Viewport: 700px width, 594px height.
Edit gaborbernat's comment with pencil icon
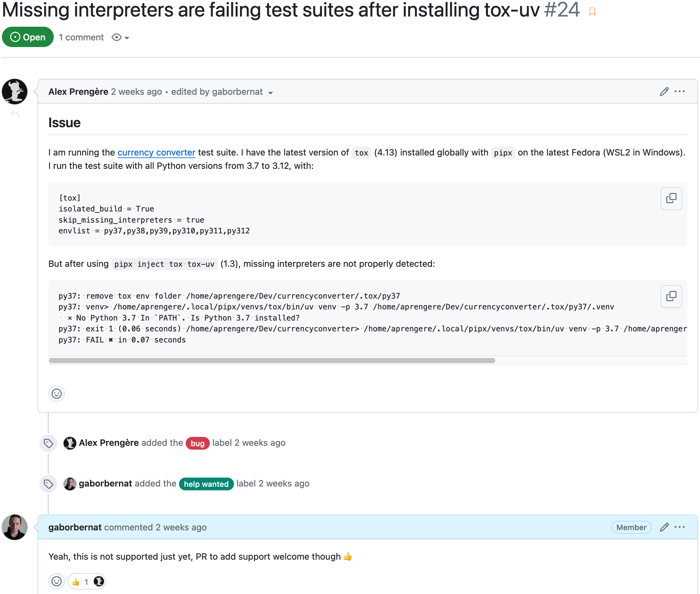(x=664, y=527)
